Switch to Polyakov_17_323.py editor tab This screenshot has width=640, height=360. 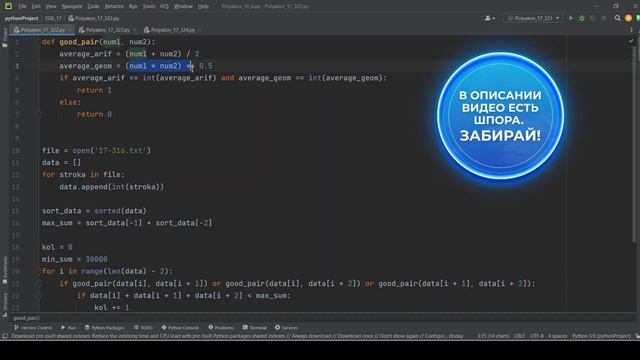coord(107,30)
